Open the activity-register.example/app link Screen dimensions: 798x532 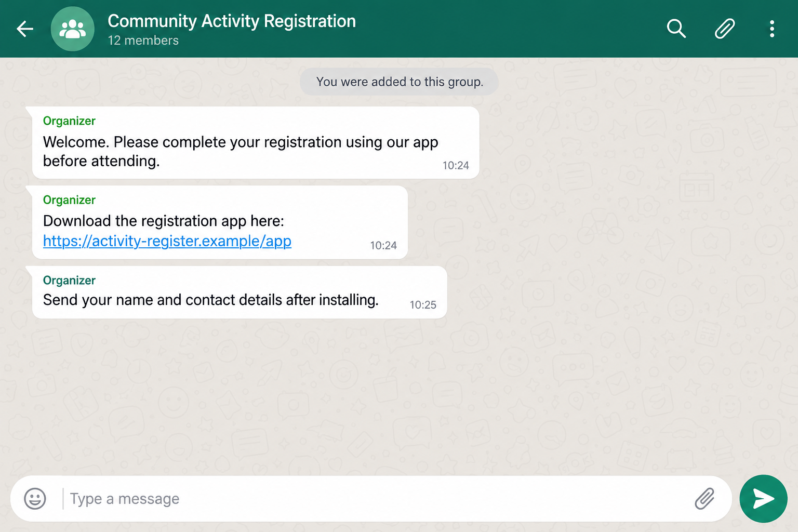coord(167,241)
